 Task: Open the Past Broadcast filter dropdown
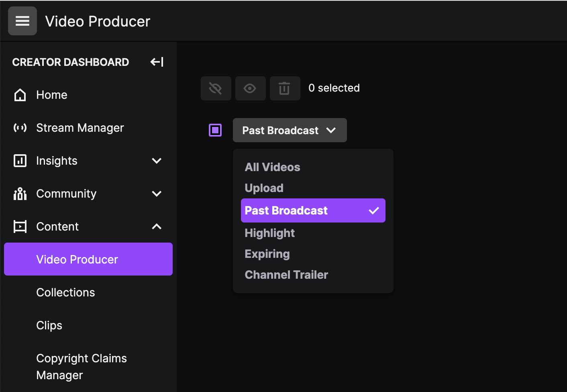coord(290,130)
